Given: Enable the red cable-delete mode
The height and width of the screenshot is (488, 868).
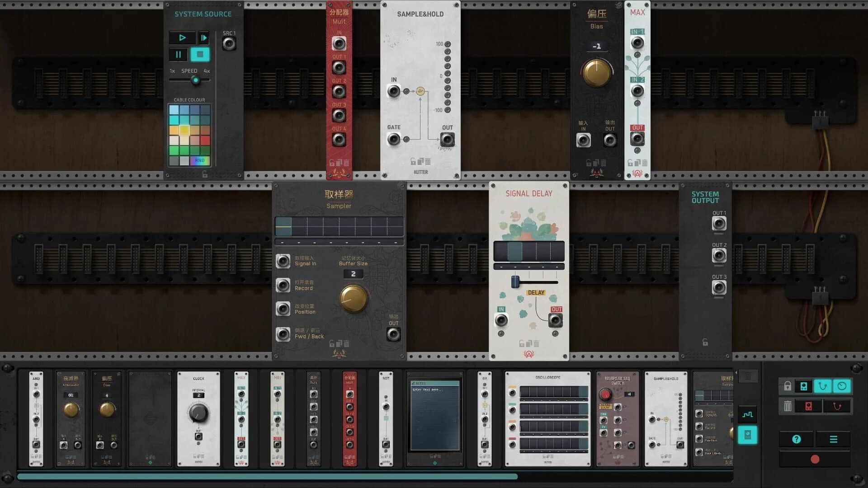Looking at the screenshot, I should [837, 406].
